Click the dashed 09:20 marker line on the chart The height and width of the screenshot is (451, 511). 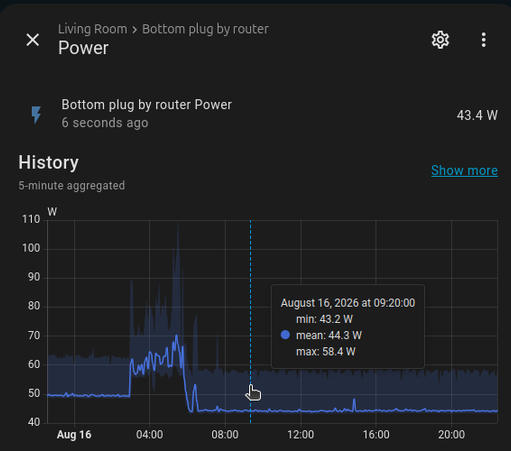point(250,300)
